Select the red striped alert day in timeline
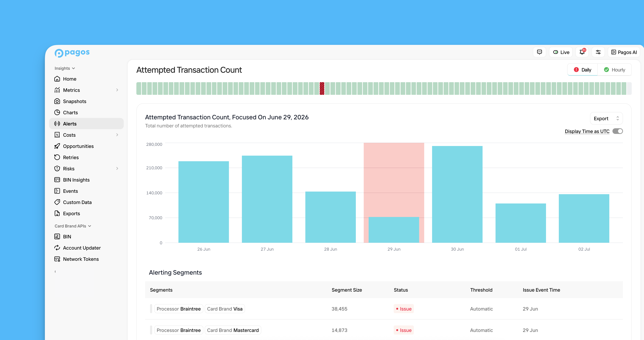This screenshot has width=644, height=340. coord(322,89)
